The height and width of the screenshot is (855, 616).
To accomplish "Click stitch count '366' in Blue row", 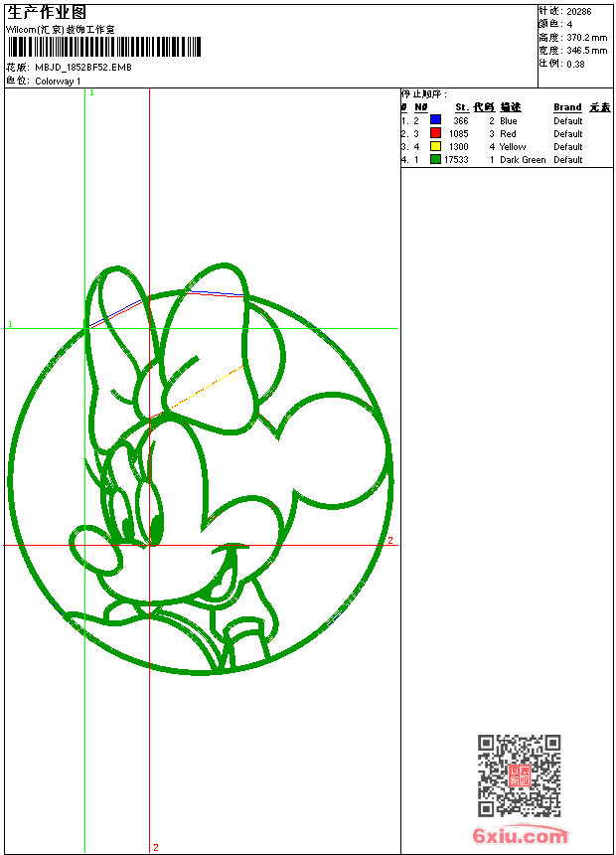I will coord(461,121).
